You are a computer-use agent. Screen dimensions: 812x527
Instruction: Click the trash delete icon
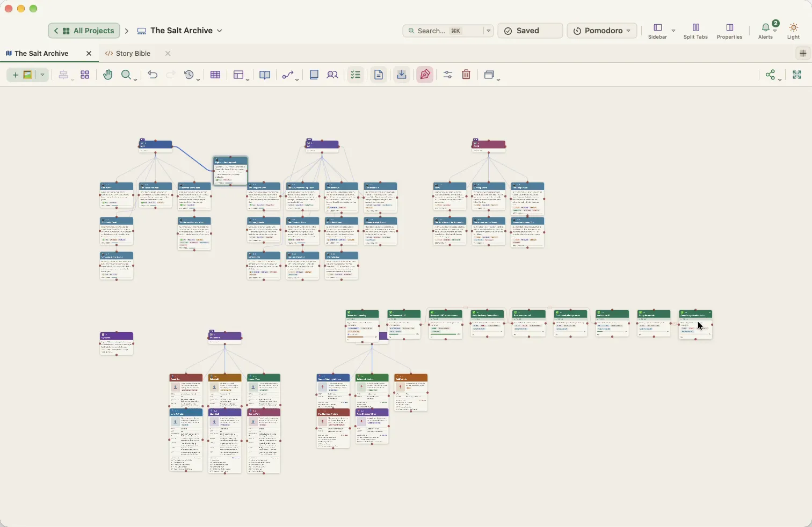tap(466, 75)
